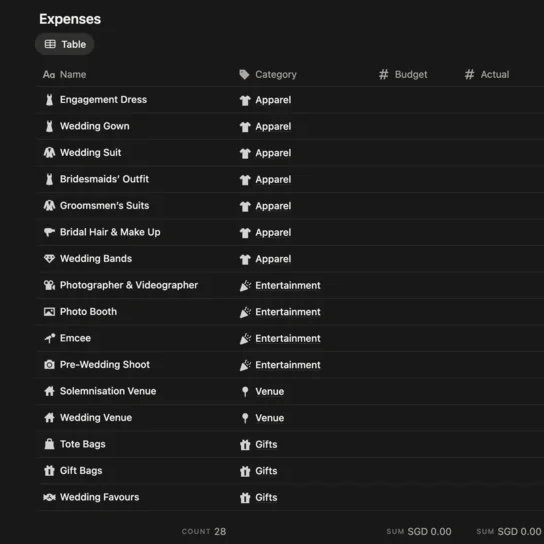Click the video camera icon beside Photographer & Videographer
The image size is (544, 544).
(49, 285)
